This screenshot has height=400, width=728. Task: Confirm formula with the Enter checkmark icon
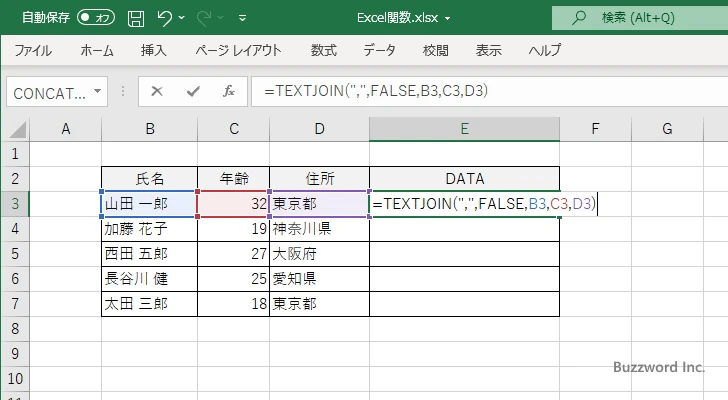(192, 91)
